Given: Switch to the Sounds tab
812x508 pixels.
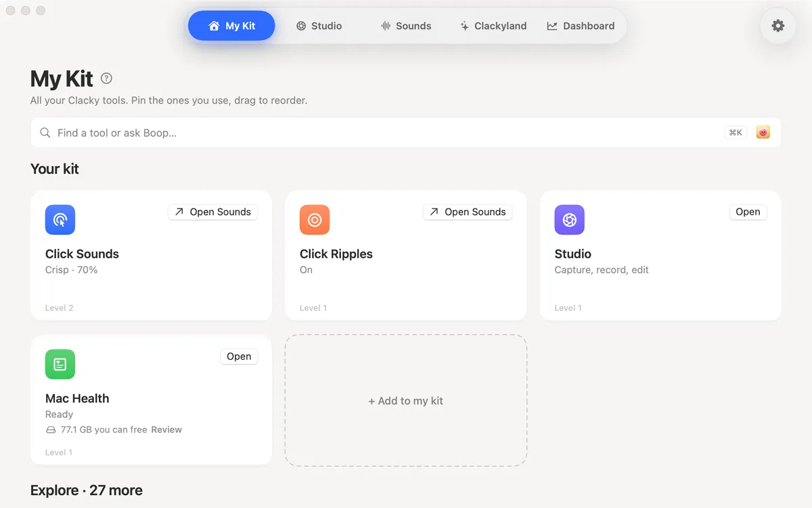Looking at the screenshot, I should click(x=406, y=26).
